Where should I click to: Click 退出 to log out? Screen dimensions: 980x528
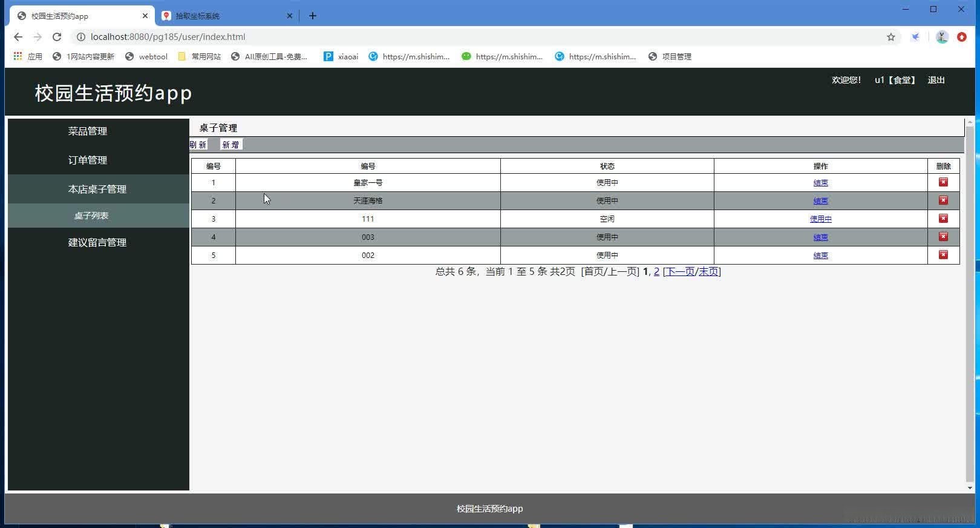[936, 80]
